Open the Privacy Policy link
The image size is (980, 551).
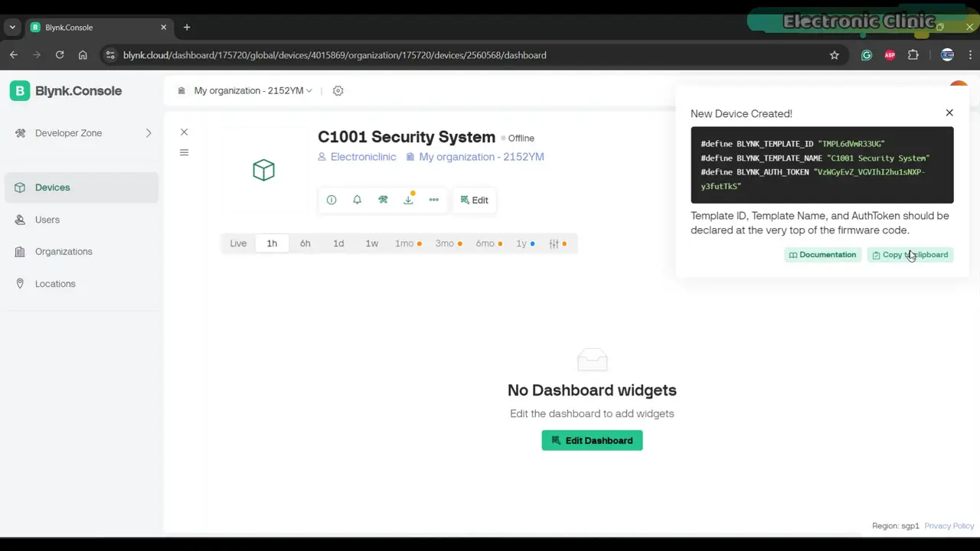[949, 526]
